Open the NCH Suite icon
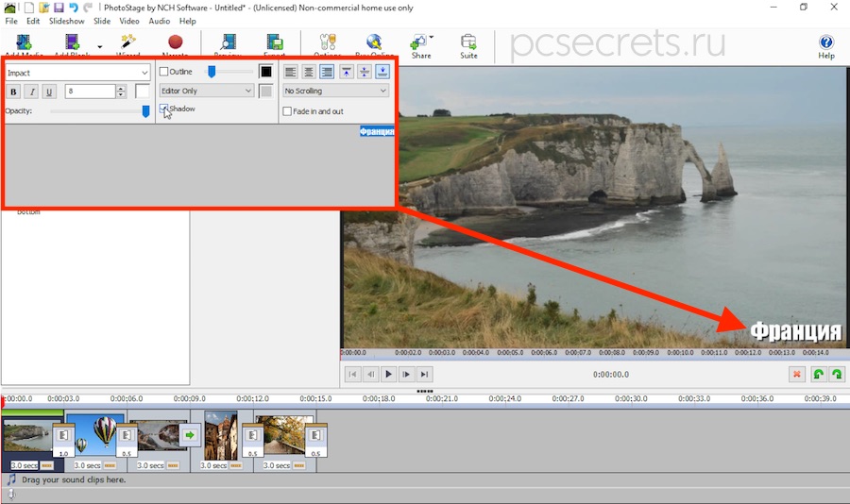This screenshot has height=504, width=850. click(x=468, y=42)
